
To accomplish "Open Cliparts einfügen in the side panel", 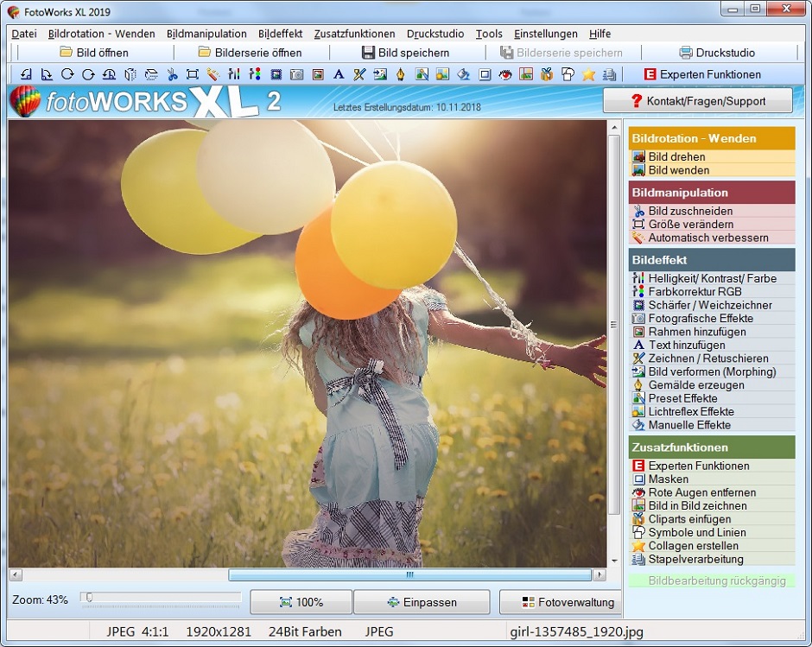I will [x=689, y=519].
